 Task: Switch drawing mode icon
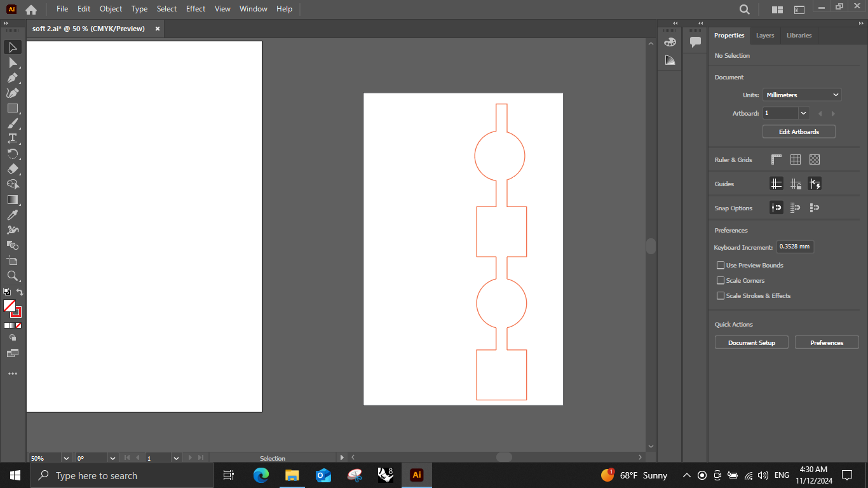click(x=13, y=338)
